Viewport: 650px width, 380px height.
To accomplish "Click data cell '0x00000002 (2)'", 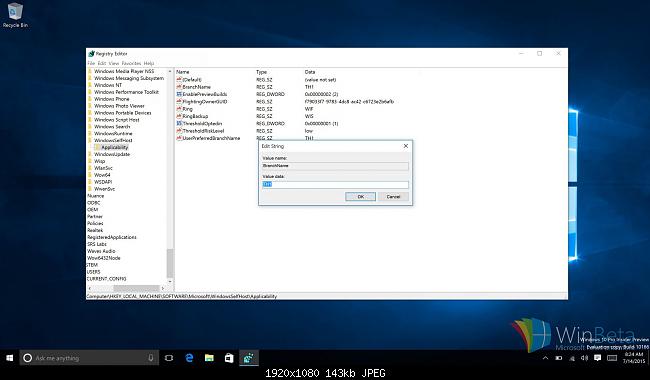I will click(321, 94).
